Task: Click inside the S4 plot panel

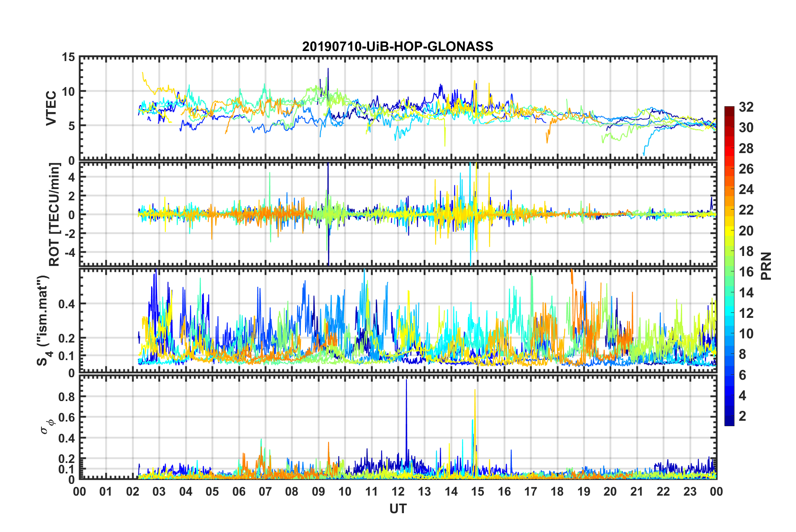Action: click(398, 320)
